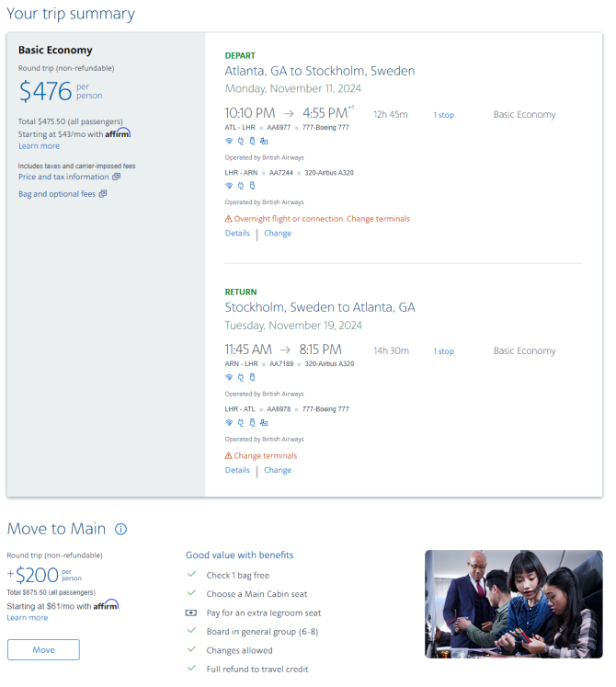616x687 pixels.
Task: Click the Wi-Fi icon on flight AA7189
Action: 229,377
